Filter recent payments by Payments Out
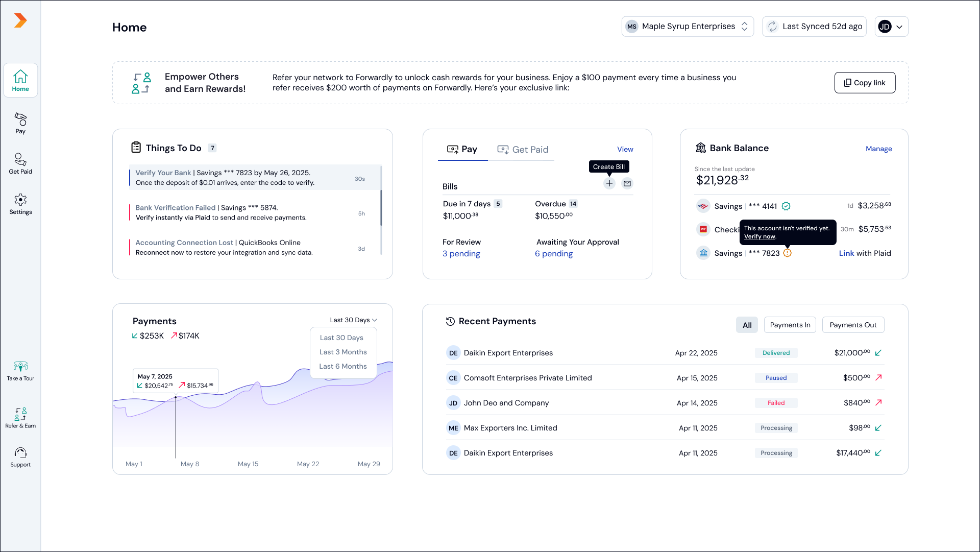 pyautogui.click(x=853, y=325)
